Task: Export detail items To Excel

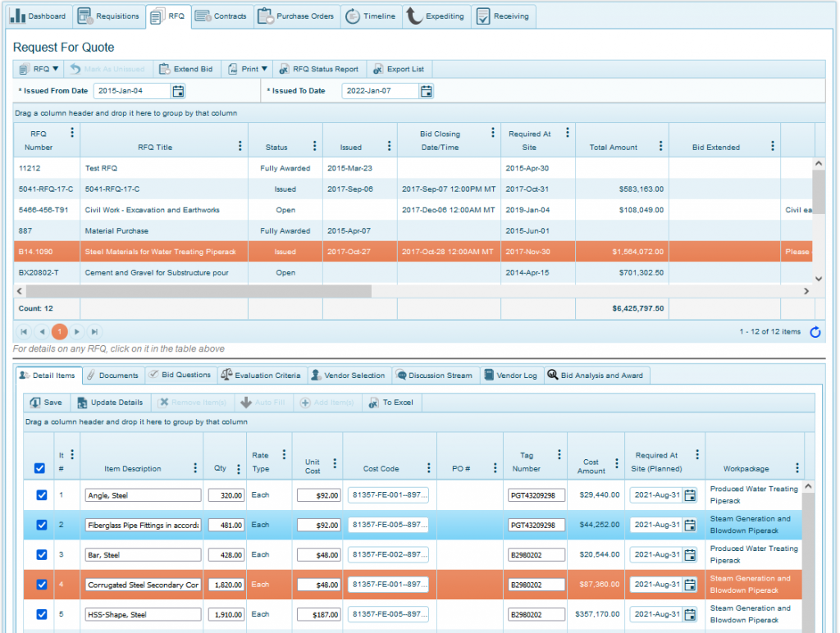Action: click(390, 403)
